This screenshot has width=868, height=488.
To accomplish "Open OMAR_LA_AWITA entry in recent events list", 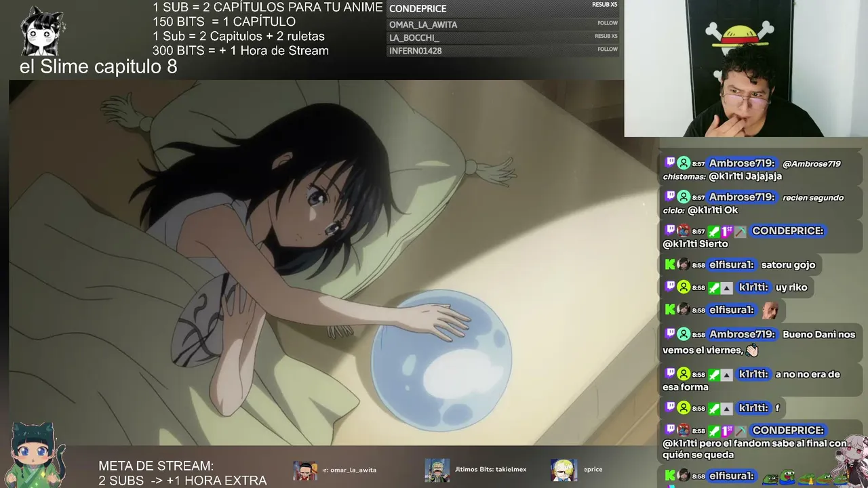I will click(x=503, y=24).
